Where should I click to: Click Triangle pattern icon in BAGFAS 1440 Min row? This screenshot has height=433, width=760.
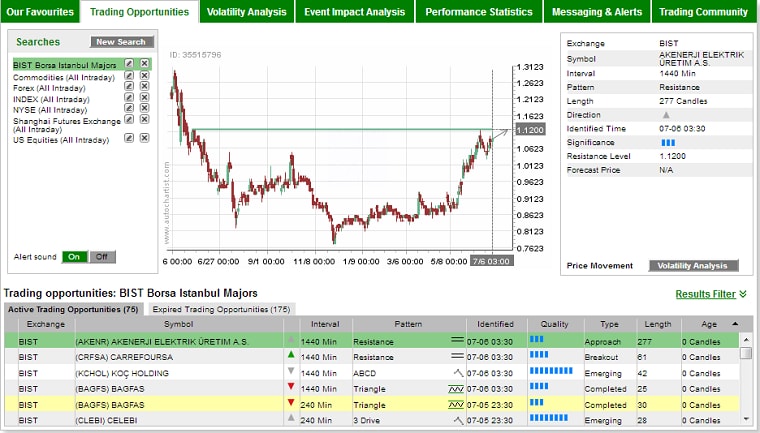[x=456, y=389]
